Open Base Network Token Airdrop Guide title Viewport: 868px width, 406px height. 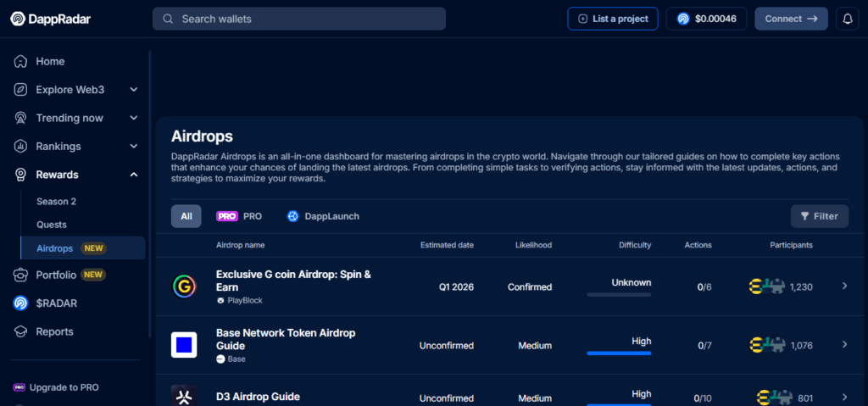pos(286,339)
